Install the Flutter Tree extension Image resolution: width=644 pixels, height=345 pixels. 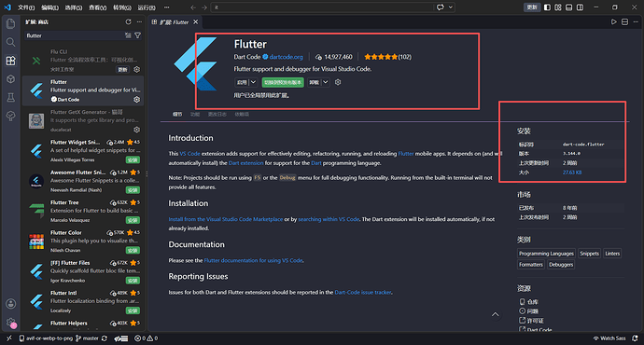click(133, 220)
